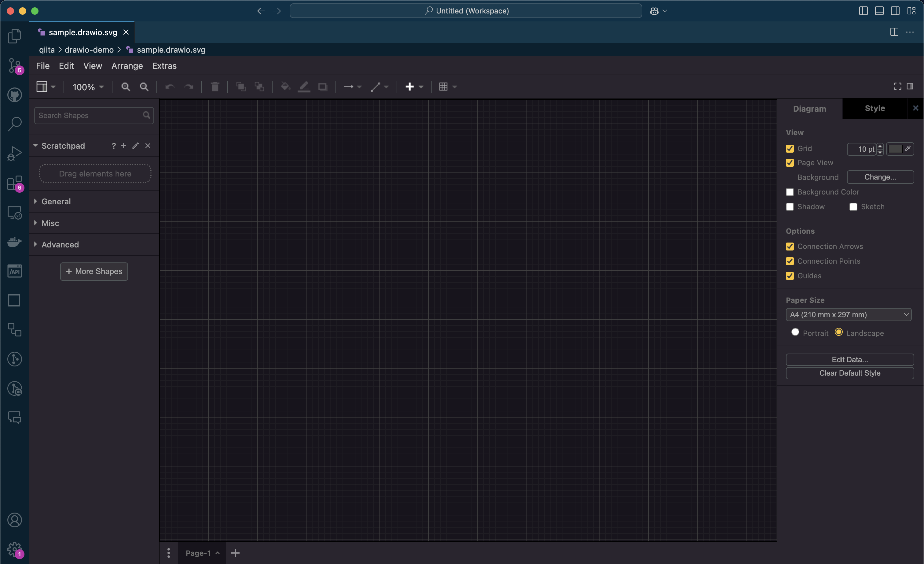Open the Extras menu

point(164,66)
